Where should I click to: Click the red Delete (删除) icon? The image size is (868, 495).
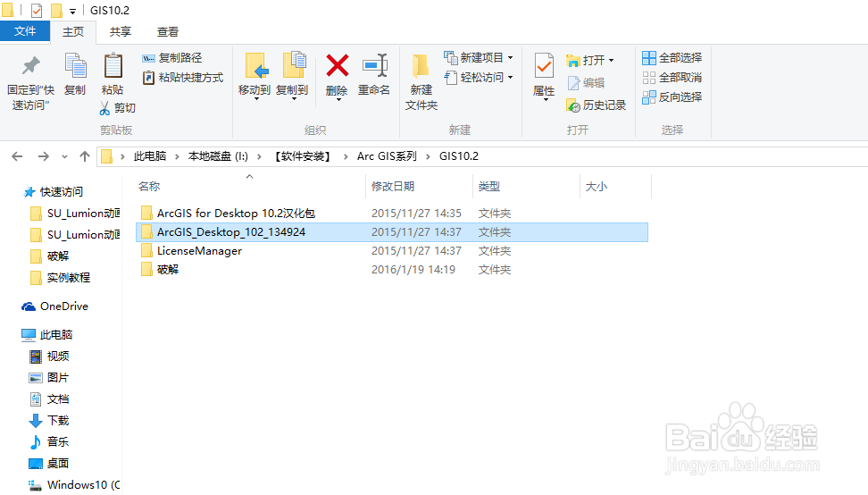click(338, 66)
